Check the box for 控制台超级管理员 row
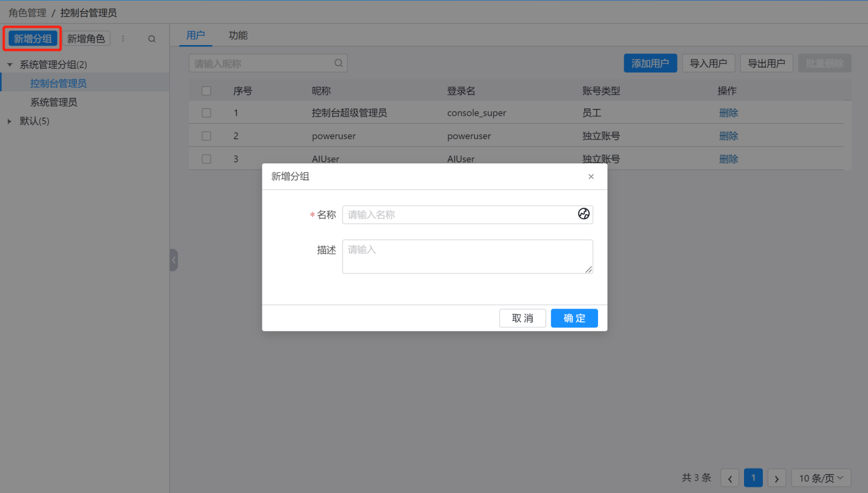 pyautogui.click(x=207, y=113)
